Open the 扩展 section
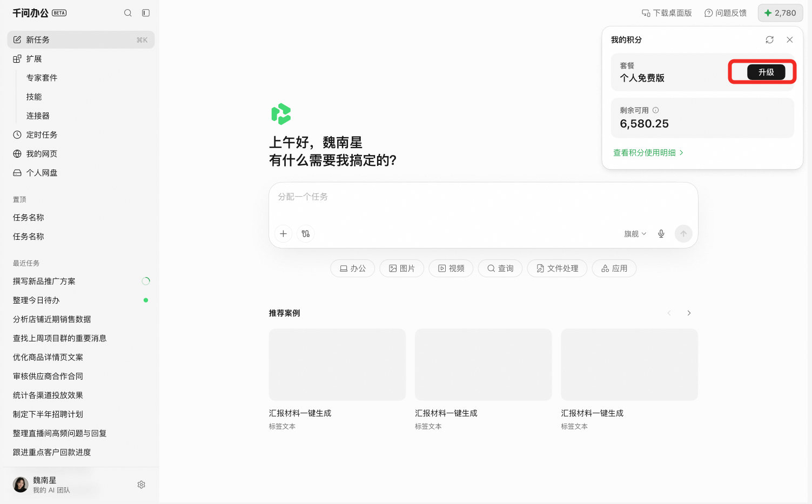Image resolution: width=812 pixels, height=504 pixels. pos(80,58)
